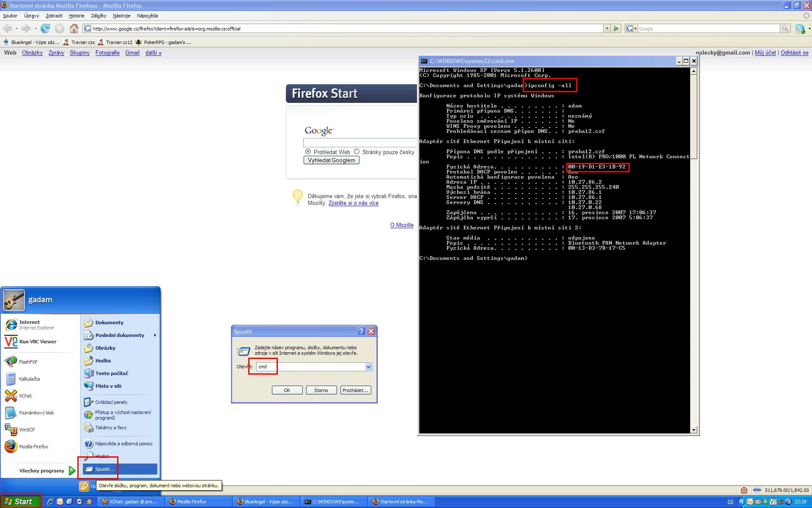Viewport: 812px width, 508px height.
Task: Click the Firefox Forward arrow button
Action: (x=26, y=28)
